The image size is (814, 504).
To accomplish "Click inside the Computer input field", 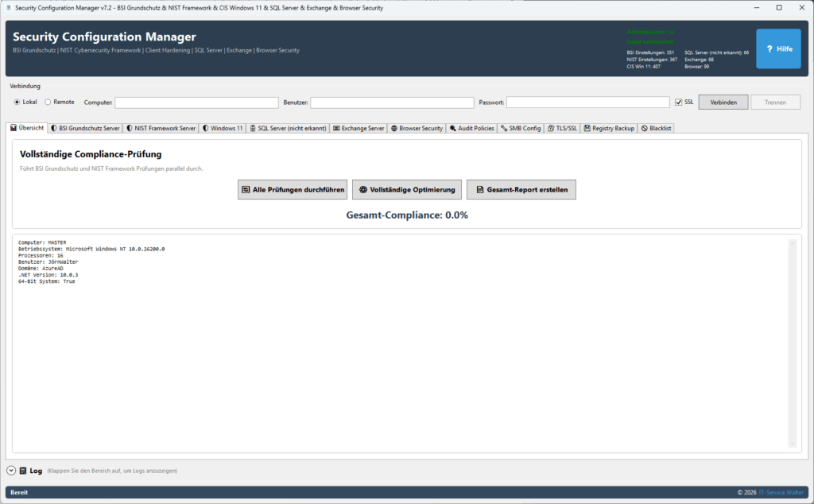I will 196,102.
